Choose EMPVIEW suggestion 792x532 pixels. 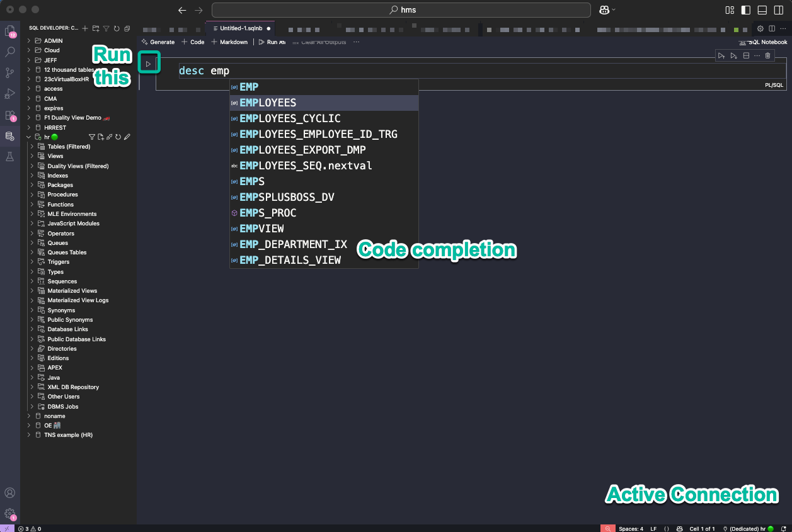point(324,229)
